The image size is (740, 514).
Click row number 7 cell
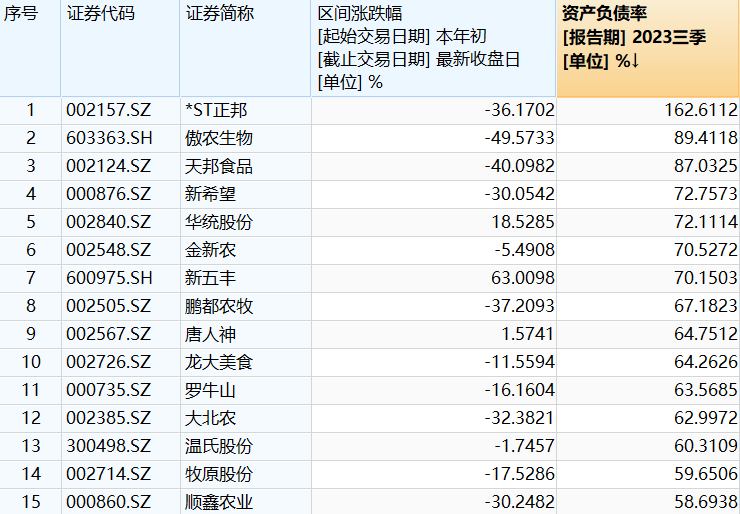pyautogui.click(x=30, y=278)
